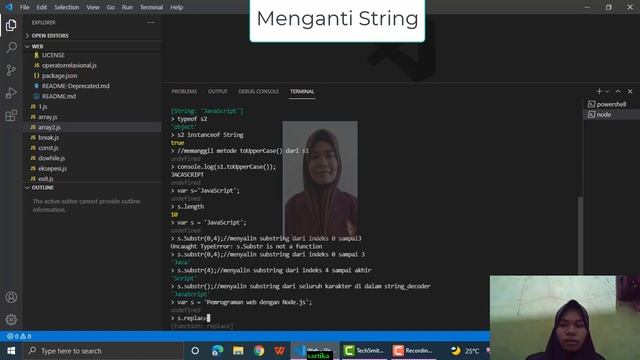Viewport: 640px width, 360px height.
Task: Open the launch profile dropdown beside plus
Action: pyautogui.click(x=607, y=91)
